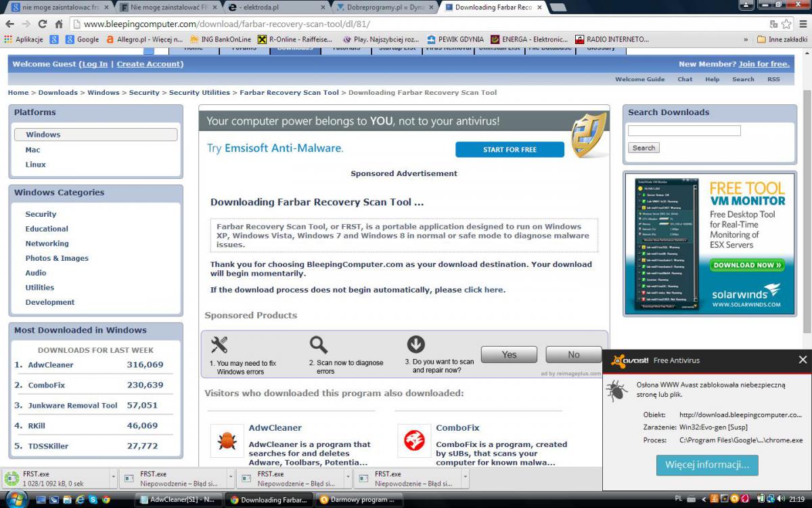
Task: Open the R-Online Raiffeisen bookmark
Action: 295,39
